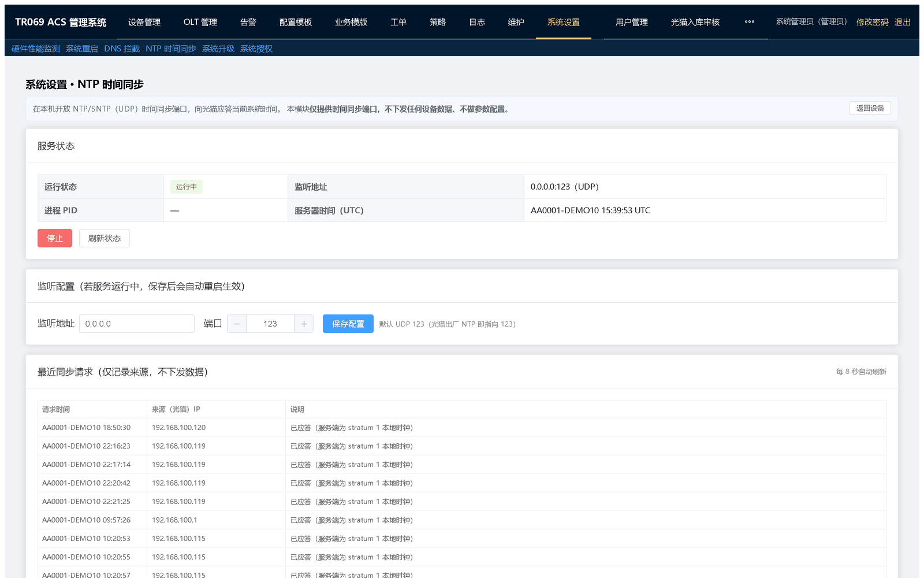Open the OLT 管理 menu

(x=200, y=22)
